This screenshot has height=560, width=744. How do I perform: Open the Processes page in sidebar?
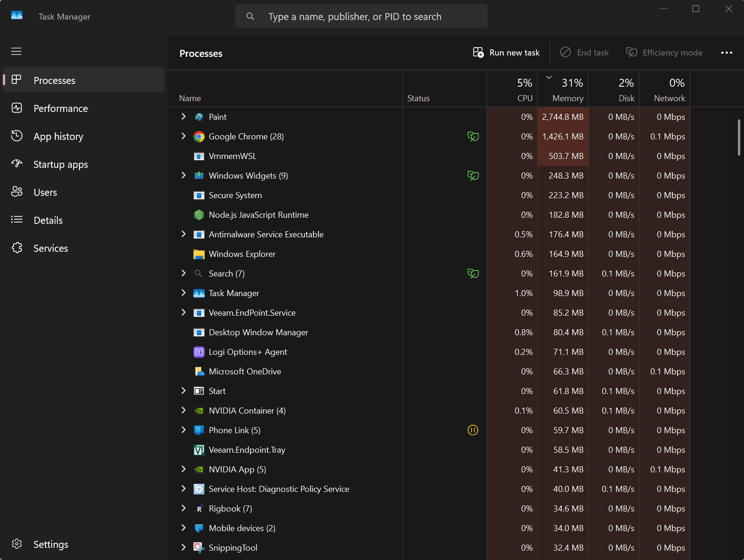click(84, 80)
